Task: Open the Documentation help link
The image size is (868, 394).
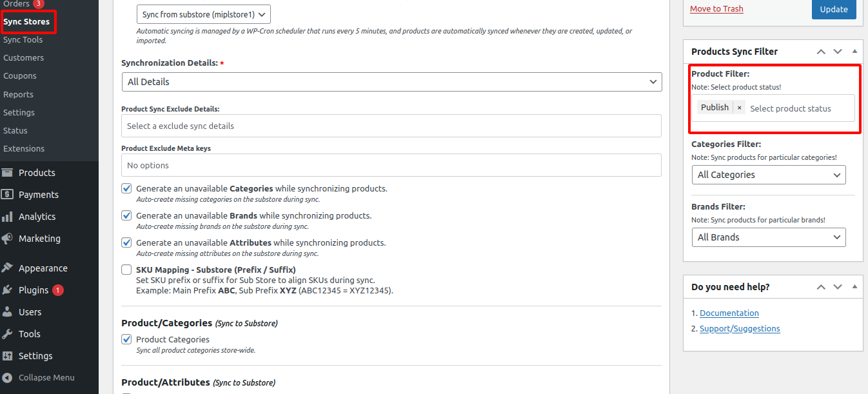Action: coord(729,313)
